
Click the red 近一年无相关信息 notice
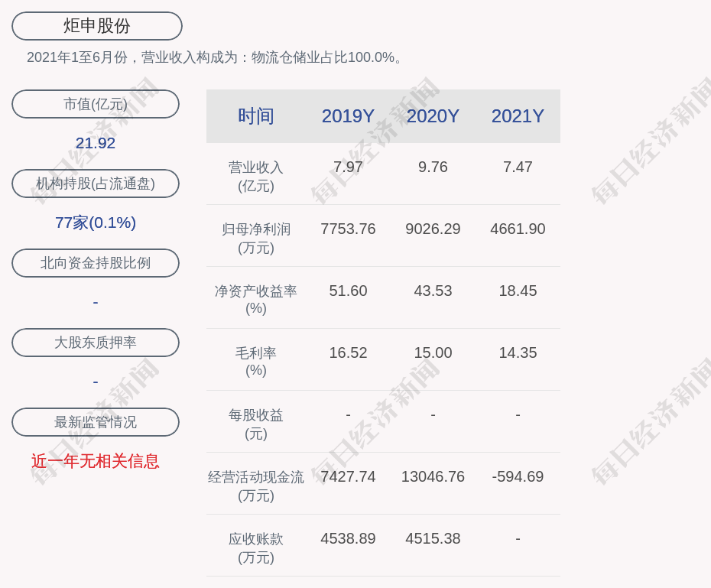96,462
